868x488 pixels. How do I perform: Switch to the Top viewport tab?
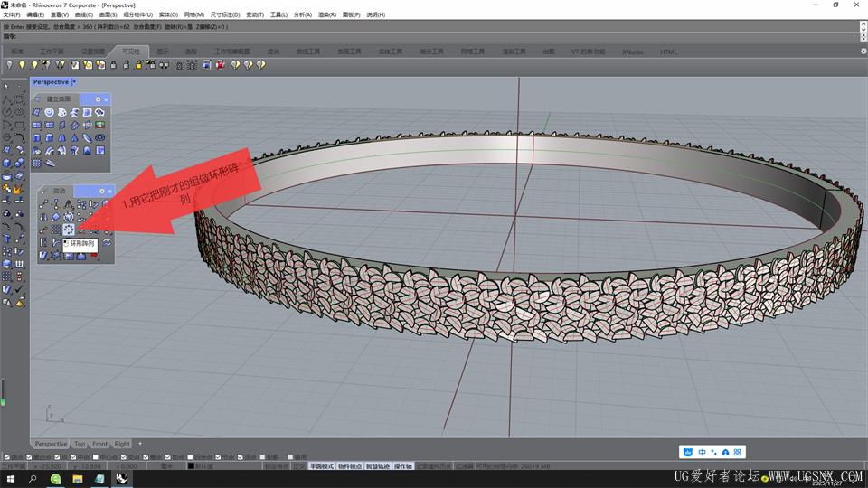point(80,444)
